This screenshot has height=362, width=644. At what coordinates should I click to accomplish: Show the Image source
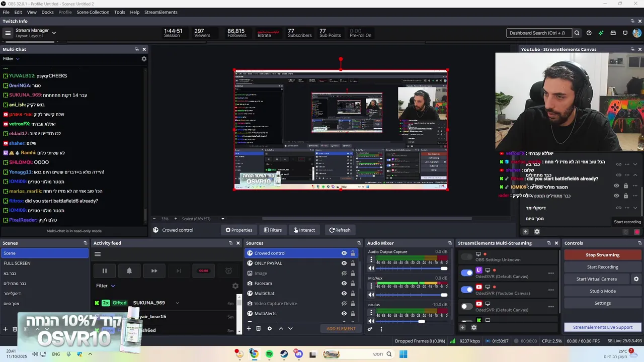point(344,274)
